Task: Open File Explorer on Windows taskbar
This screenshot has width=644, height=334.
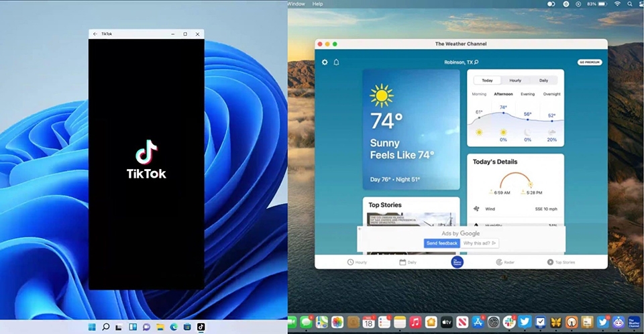Action: pyautogui.click(x=160, y=327)
